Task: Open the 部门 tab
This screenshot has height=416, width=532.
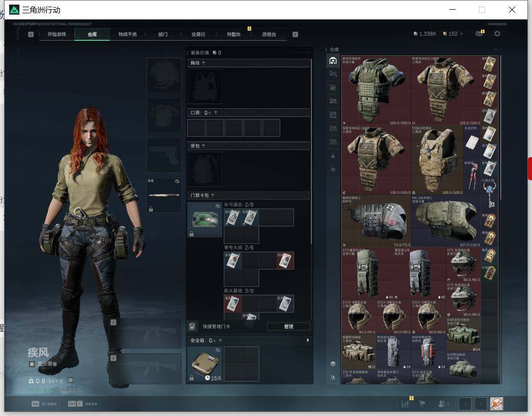Action: 163,34
